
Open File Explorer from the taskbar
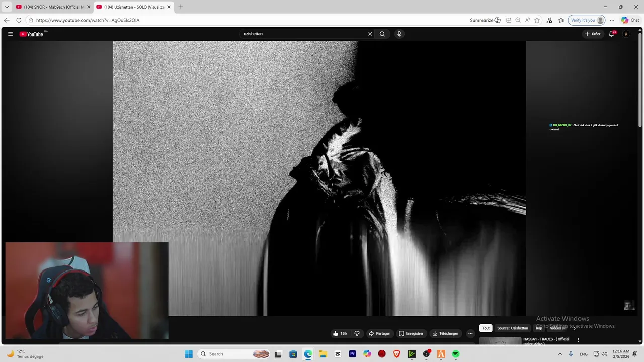[x=323, y=354]
